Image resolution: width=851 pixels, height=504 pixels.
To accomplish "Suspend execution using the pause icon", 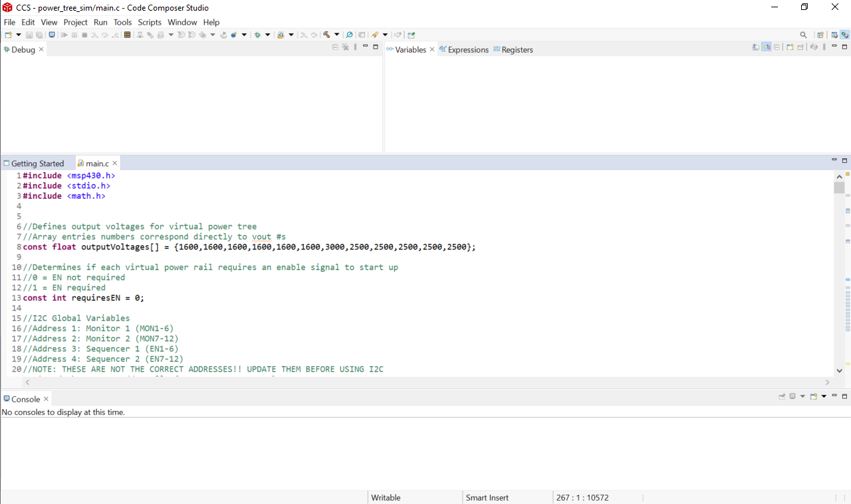I will (74, 34).
